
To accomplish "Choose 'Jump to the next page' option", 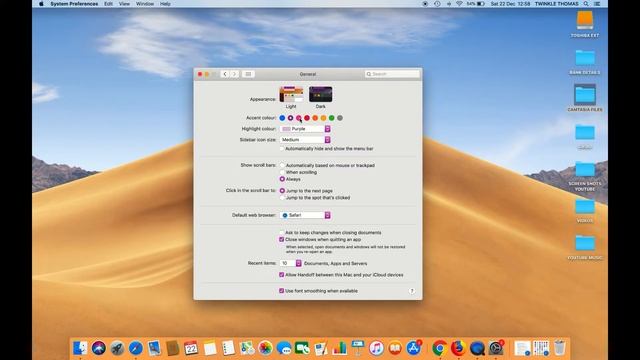I will [x=282, y=191].
